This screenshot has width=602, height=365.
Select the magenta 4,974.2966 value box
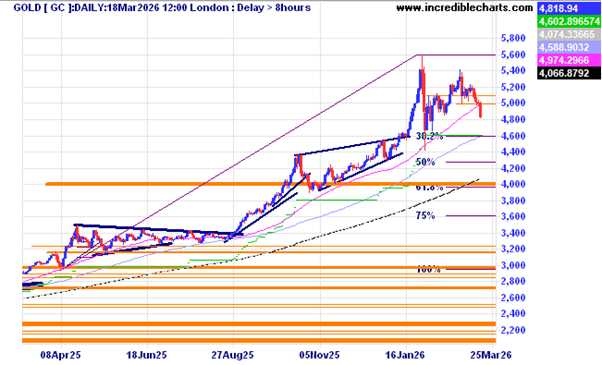tap(569, 60)
